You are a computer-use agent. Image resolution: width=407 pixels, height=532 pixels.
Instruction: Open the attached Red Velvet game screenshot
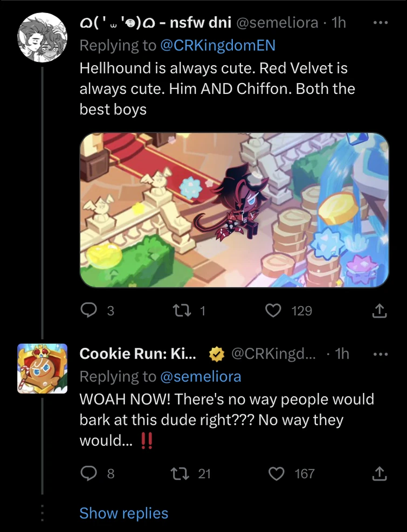coord(234,210)
